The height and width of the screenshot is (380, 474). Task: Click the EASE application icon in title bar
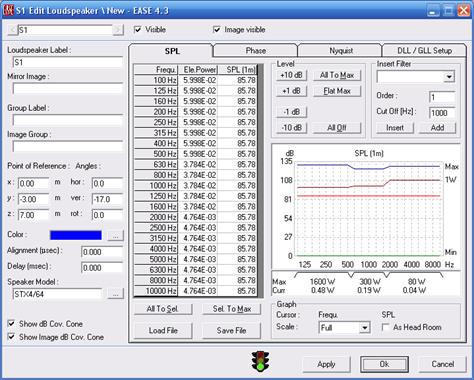pyautogui.click(x=9, y=10)
